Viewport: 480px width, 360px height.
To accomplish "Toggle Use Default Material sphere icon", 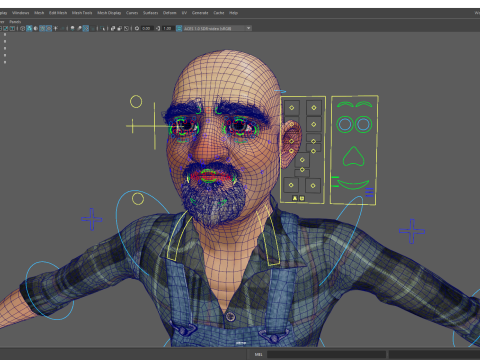I will coord(36,28).
